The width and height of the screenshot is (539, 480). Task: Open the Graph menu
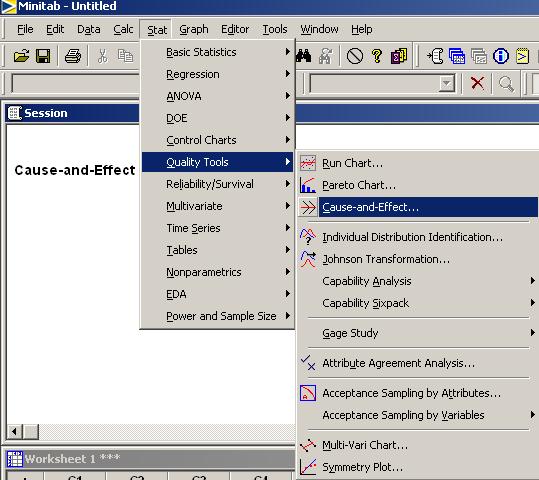coord(194,30)
